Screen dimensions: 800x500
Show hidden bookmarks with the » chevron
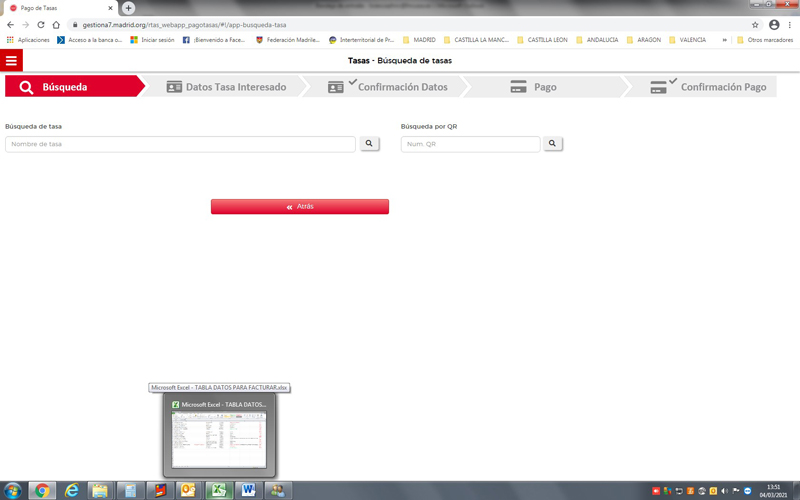coord(724,40)
